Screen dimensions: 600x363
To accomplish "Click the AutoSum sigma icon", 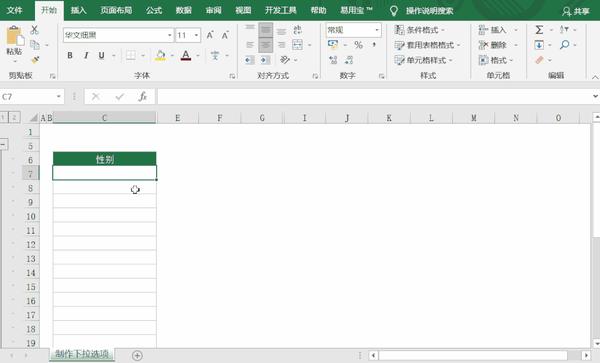I will 539,30.
